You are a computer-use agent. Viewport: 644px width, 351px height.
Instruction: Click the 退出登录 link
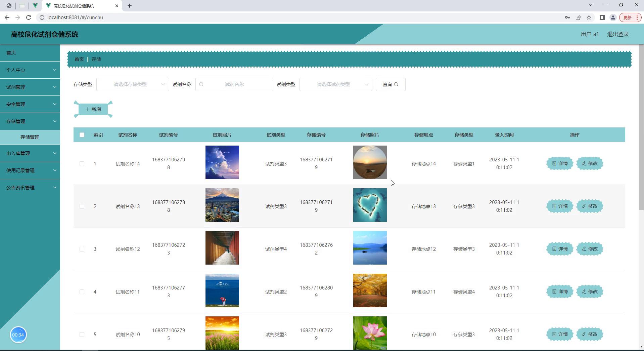[618, 34]
